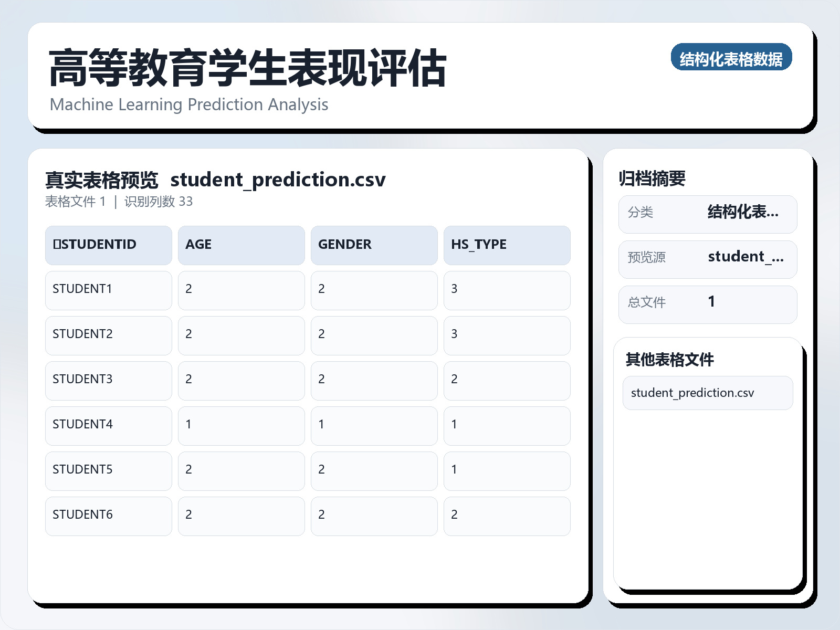Click the STUDENT4 row cell
840x630 pixels.
pyautogui.click(x=82, y=424)
